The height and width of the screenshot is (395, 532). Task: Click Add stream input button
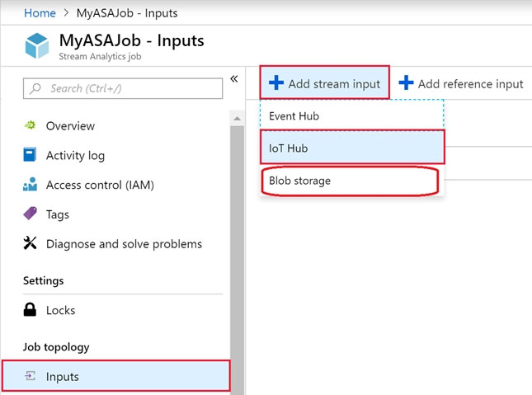click(325, 82)
